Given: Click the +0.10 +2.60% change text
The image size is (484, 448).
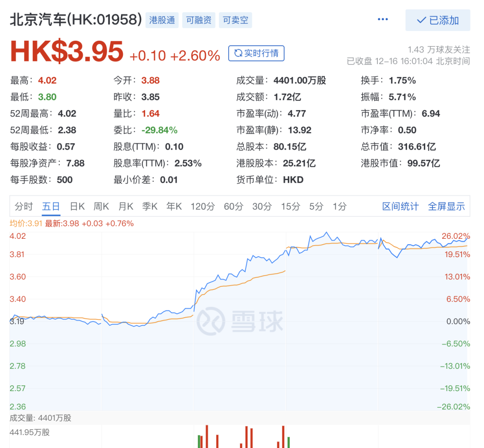Looking at the screenshot, I should coord(175,56).
